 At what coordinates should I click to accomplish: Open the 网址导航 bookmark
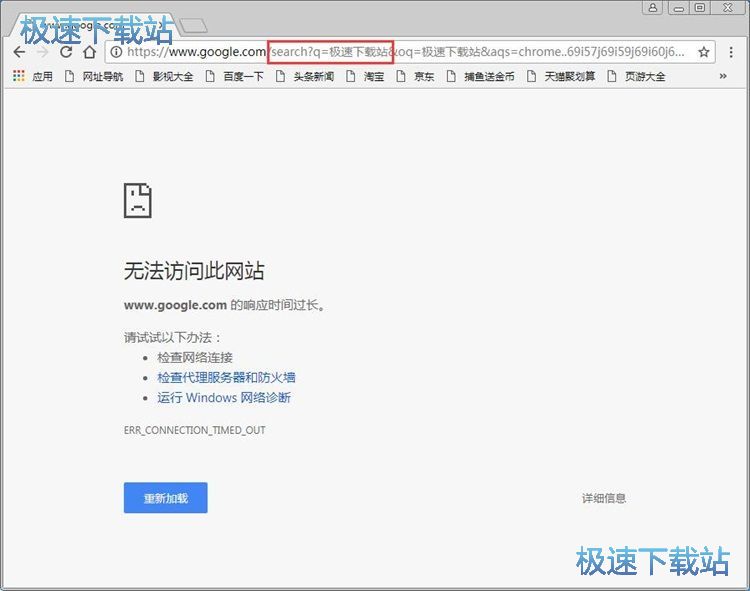pyautogui.click(x=94, y=77)
